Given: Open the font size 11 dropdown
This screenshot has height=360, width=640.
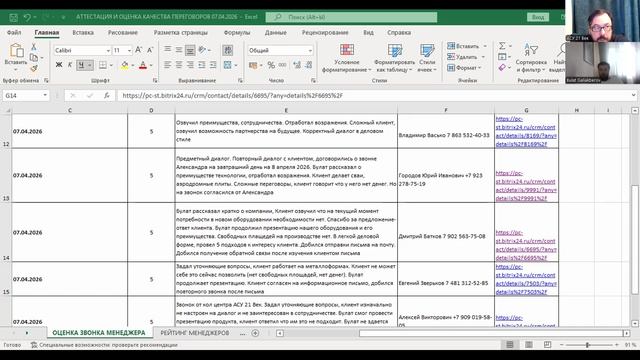Looking at the screenshot, I should click(129, 50).
